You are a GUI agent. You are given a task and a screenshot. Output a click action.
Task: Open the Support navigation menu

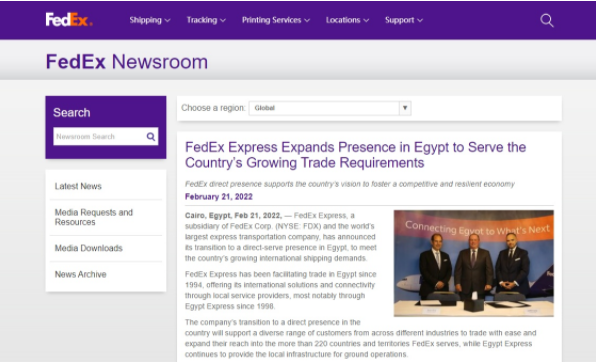[404, 20]
